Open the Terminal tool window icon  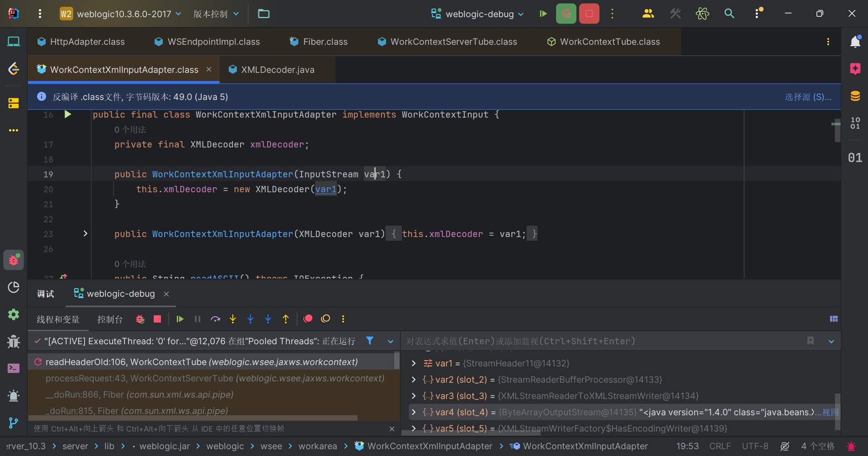(x=14, y=368)
